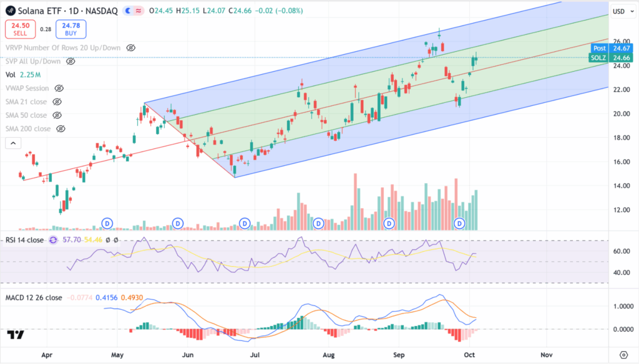Click the C24.66 close value in header
The width and height of the screenshot is (639, 364).
click(x=240, y=11)
